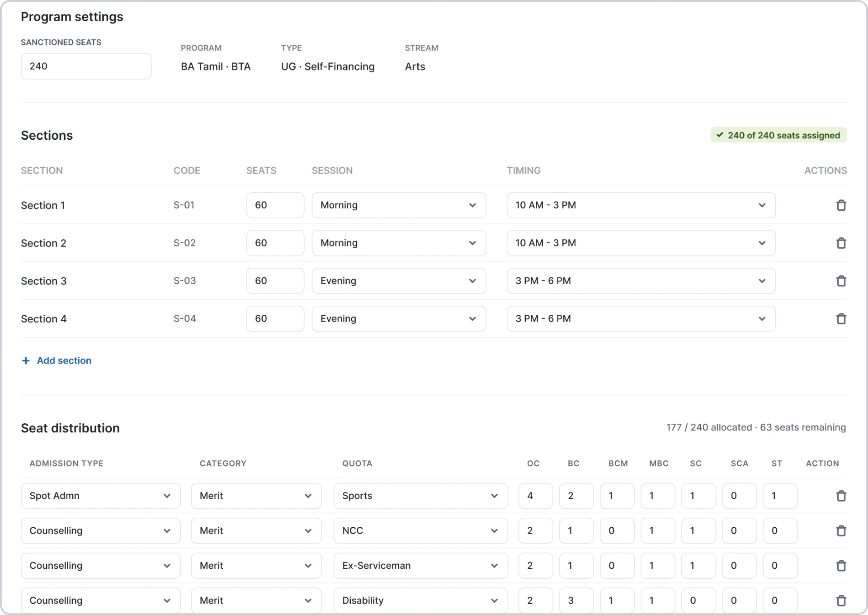Image resolution: width=868 pixels, height=615 pixels.
Task: Remove the Disability quota row
Action: pos(841,601)
